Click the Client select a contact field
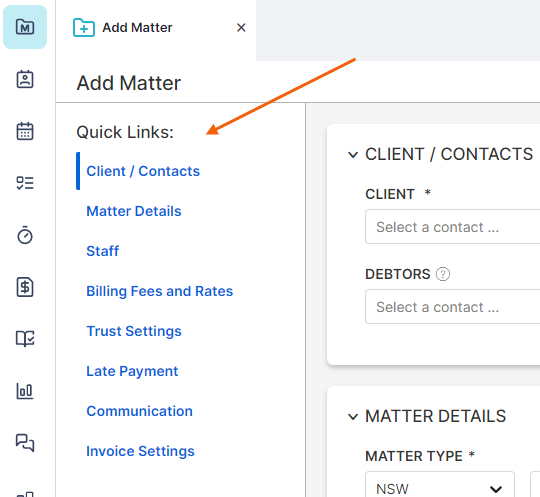This screenshot has height=497, width=540. click(x=453, y=227)
